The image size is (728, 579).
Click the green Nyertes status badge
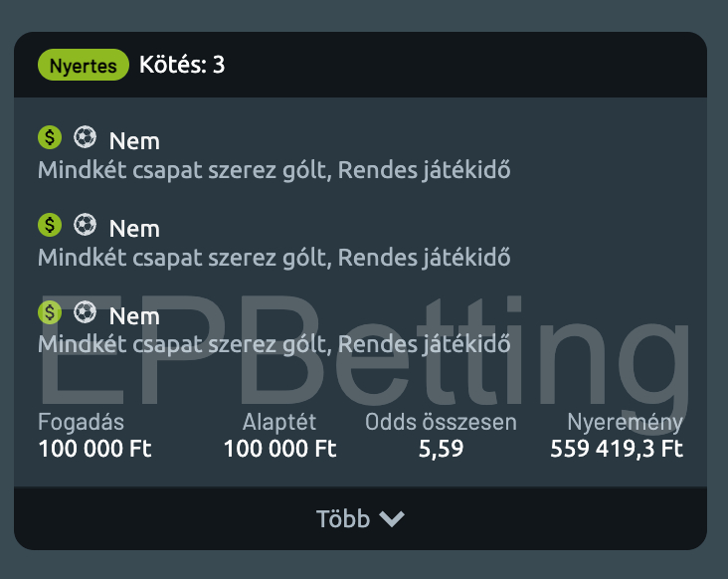pos(84,66)
